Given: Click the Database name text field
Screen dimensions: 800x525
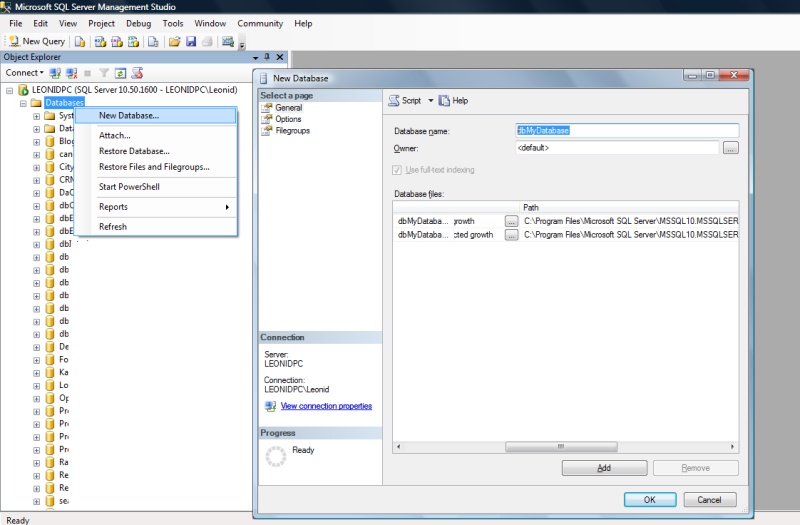Looking at the screenshot, I should (627, 131).
